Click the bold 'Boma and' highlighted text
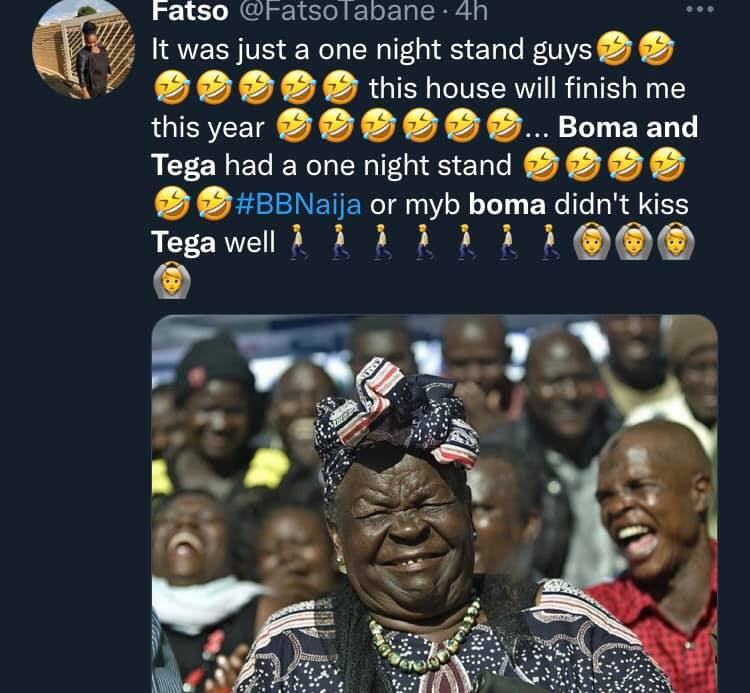The width and height of the screenshot is (750, 693). [x=628, y=127]
